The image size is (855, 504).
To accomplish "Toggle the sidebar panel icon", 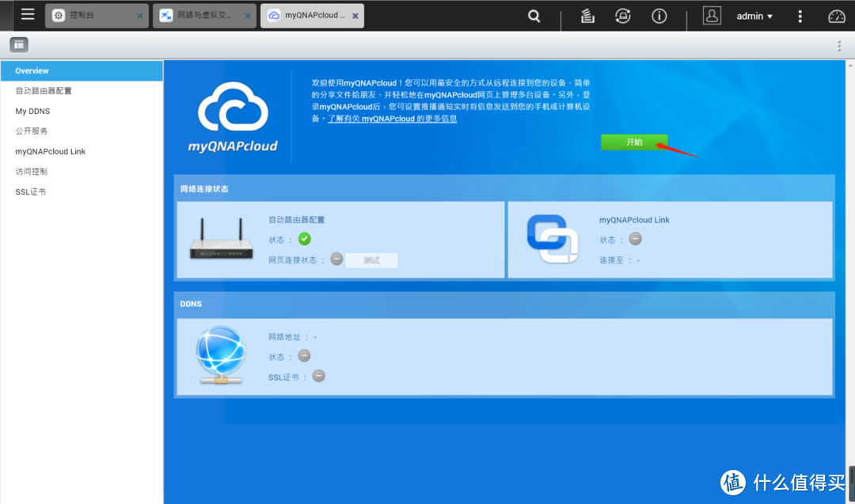I will tap(19, 44).
